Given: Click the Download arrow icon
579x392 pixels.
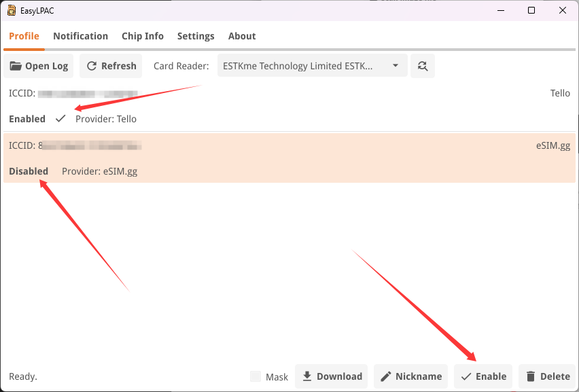Looking at the screenshot, I should tap(307, 376).
